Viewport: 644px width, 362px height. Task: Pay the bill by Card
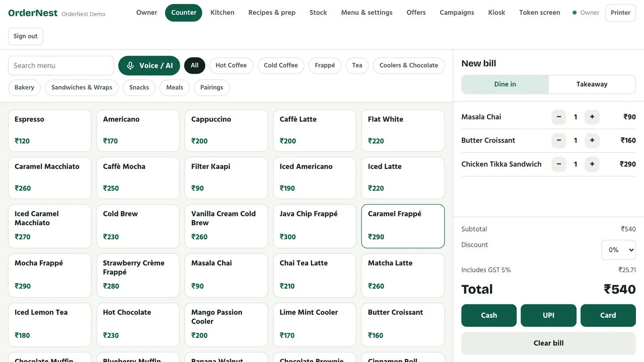(608, 316)
